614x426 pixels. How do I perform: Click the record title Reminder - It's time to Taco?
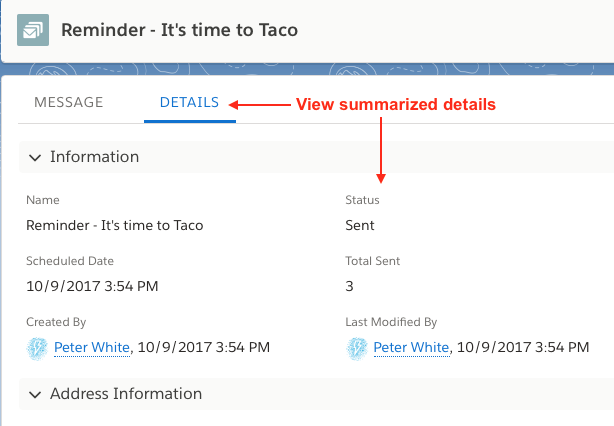[x=179, y=30]
